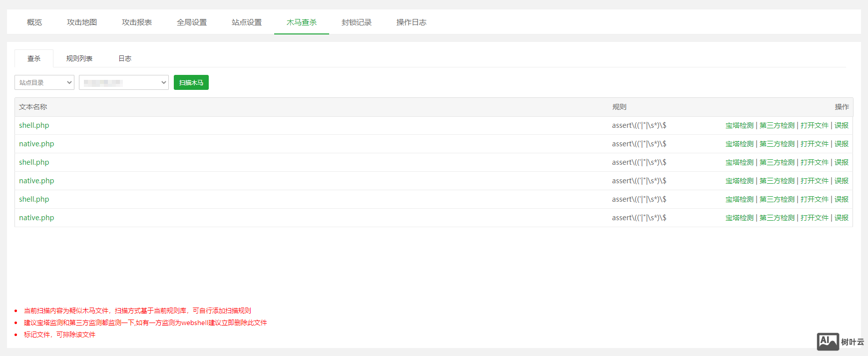Select the 木马查杀 tab
The height and width of the screenshot is (356, 868).
point(302,22)
